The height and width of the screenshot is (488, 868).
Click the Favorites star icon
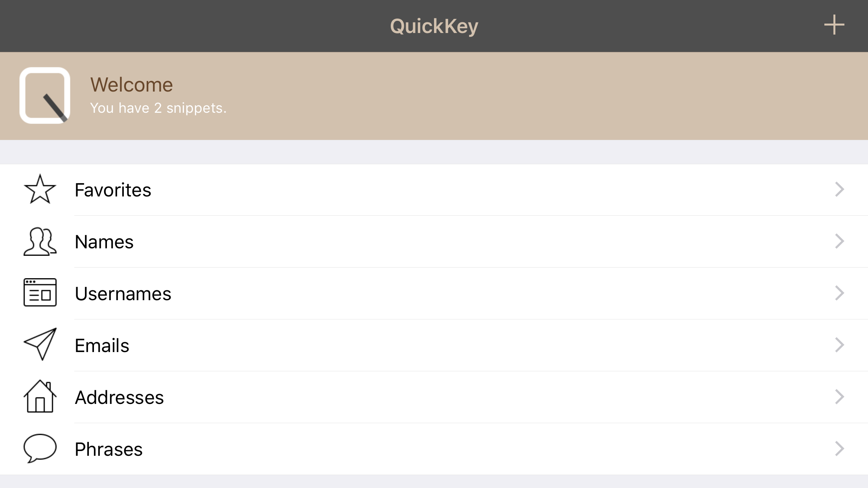(40, 189)
